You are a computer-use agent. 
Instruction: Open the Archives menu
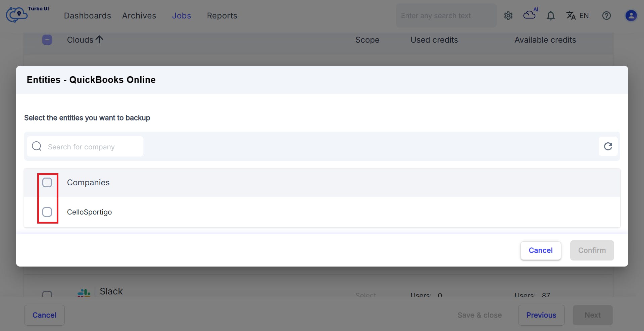[x=139, y=16]
